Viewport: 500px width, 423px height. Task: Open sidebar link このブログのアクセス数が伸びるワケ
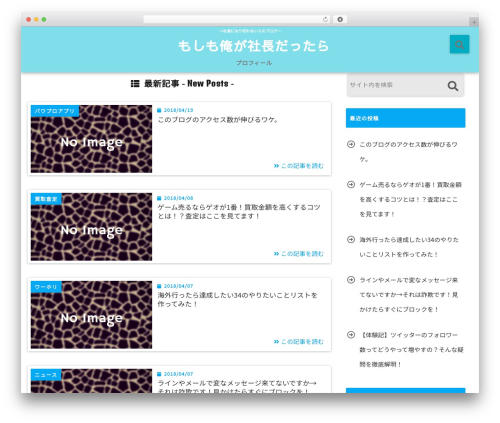408,152
